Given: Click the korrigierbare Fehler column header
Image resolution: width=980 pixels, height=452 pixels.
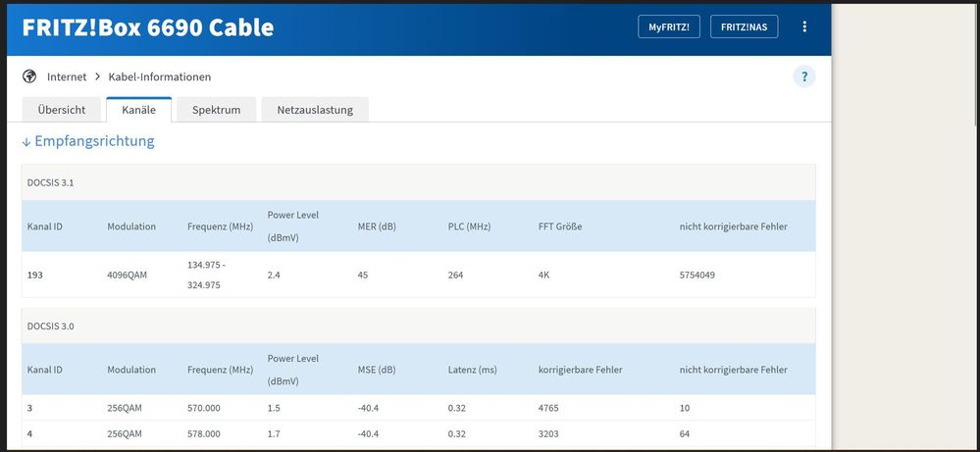Looking at the screenshot, I should point(580,370).
